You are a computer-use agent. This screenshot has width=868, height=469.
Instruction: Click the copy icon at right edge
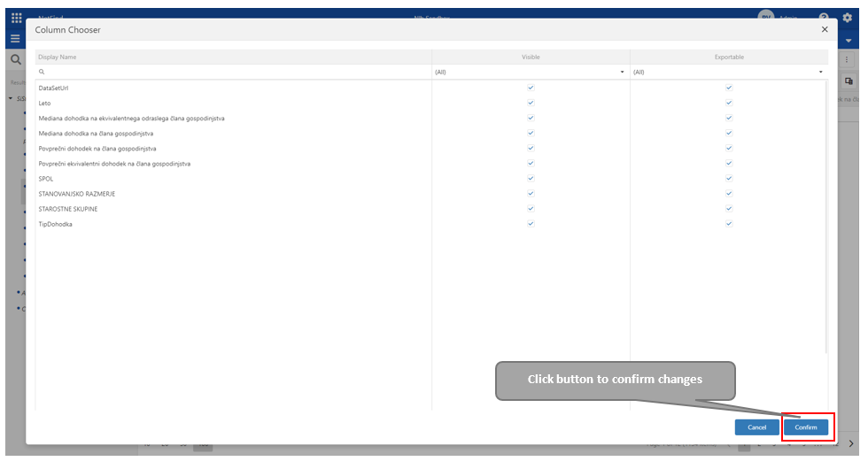point(848,81)
